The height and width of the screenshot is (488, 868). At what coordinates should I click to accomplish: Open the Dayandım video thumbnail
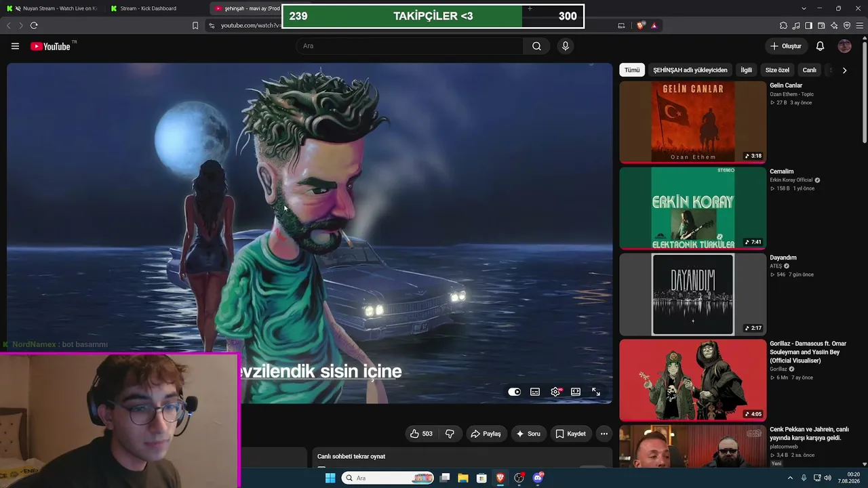click(692, 294)
